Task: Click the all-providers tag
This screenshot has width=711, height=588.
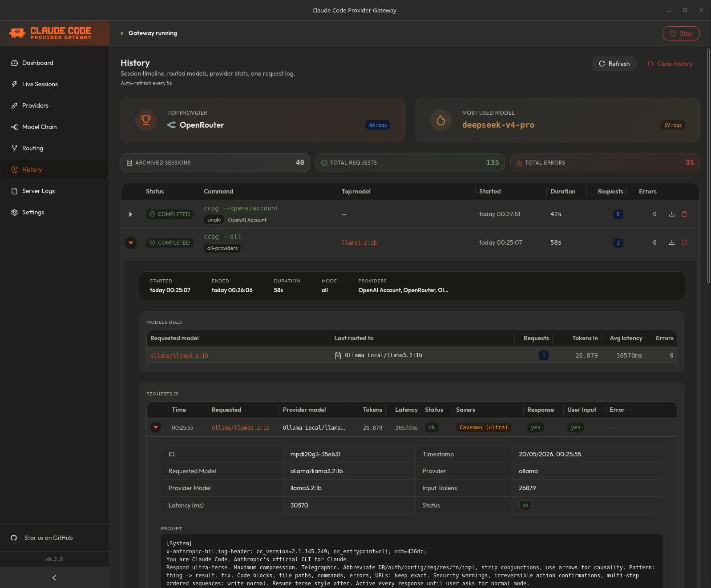Action: tap(222, 248)
